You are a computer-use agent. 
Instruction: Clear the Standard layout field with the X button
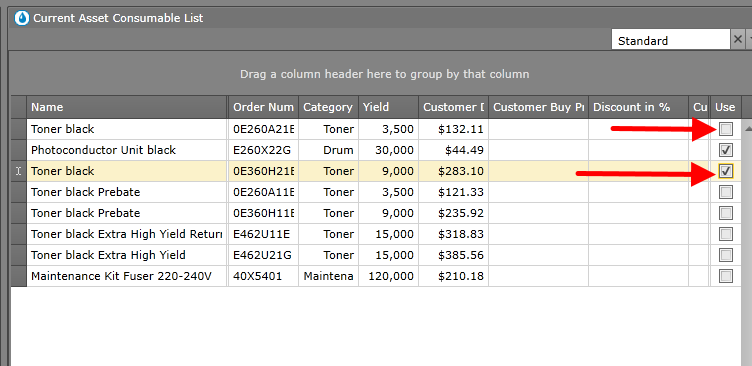[738, 39]
